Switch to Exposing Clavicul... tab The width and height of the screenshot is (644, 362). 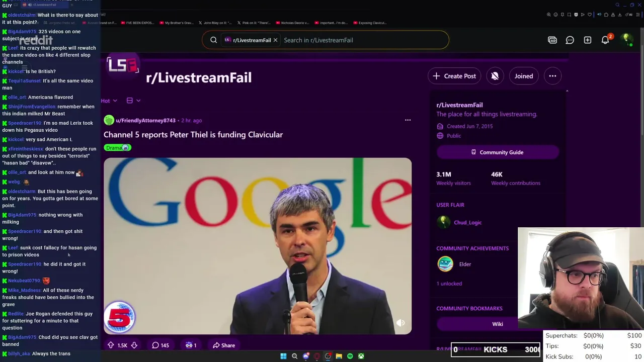pos(370,23)
